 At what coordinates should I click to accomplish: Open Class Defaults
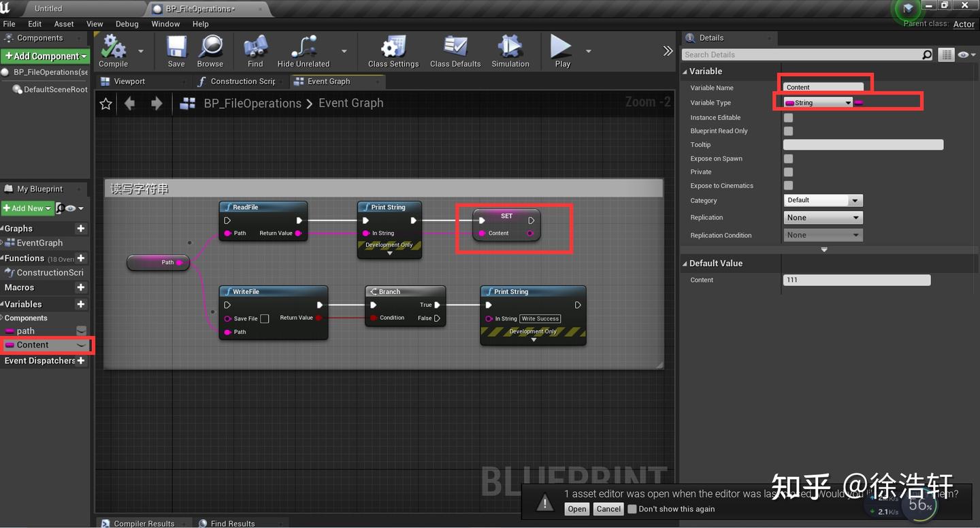click(x=455, y=51)
